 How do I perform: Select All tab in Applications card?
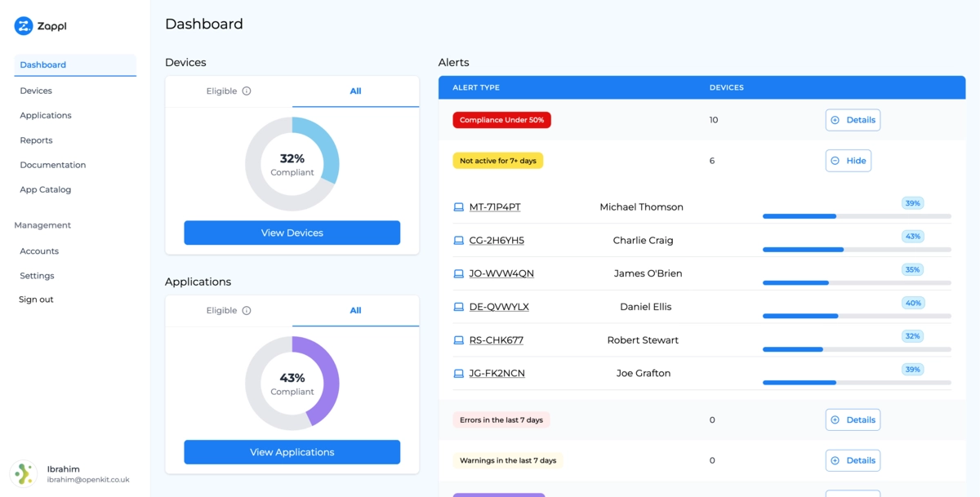[x=355, y=311]
